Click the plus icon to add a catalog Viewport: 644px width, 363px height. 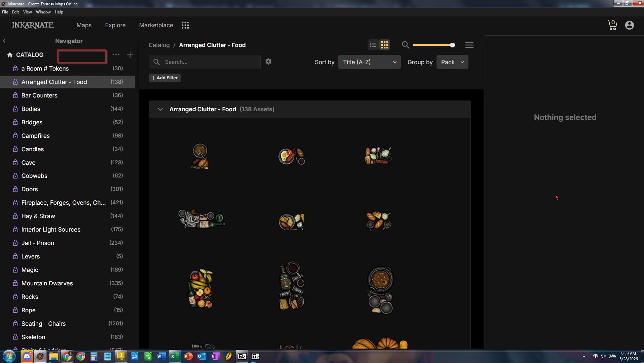[x=130, y=55]
